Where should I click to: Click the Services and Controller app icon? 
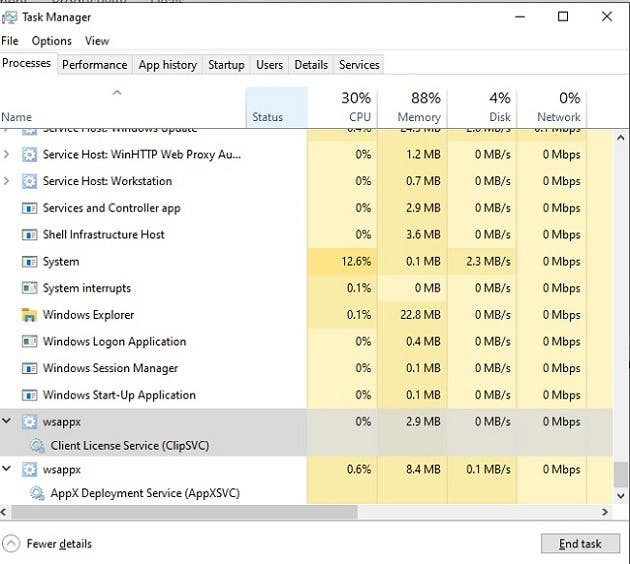[29, 208]
